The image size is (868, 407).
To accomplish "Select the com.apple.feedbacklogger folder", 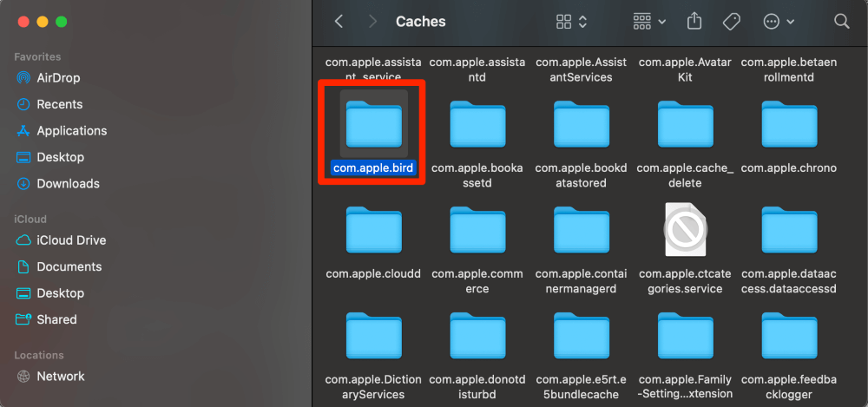I will point(789,336).
